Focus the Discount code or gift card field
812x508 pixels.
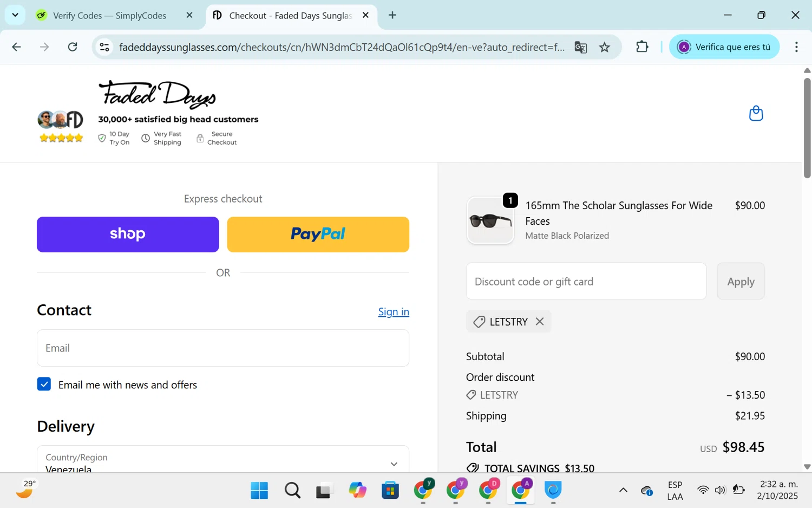point(586,281)
